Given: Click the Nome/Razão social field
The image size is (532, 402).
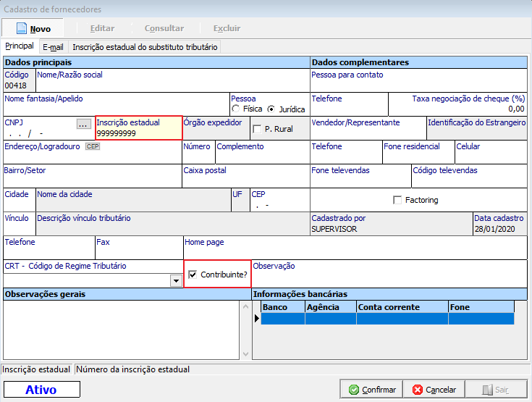Looking at the screenshot, I should [172, 85].
